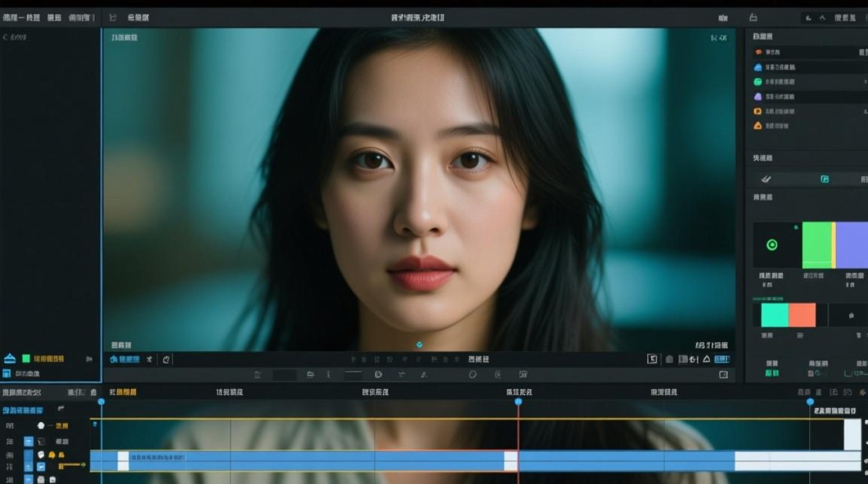Click the green circle icon in right panel list

tap(758, 81)
